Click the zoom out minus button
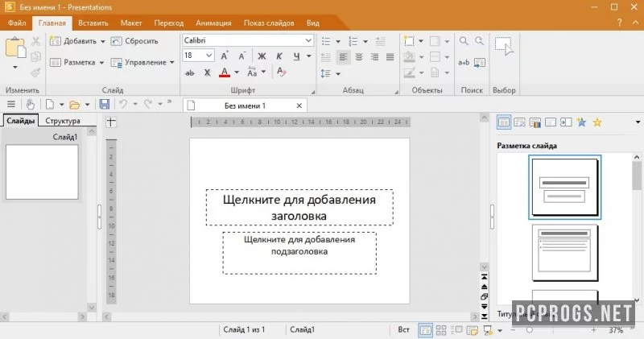Image resolution: width=644 pixels, height=339 pixels. coord(513,329)
